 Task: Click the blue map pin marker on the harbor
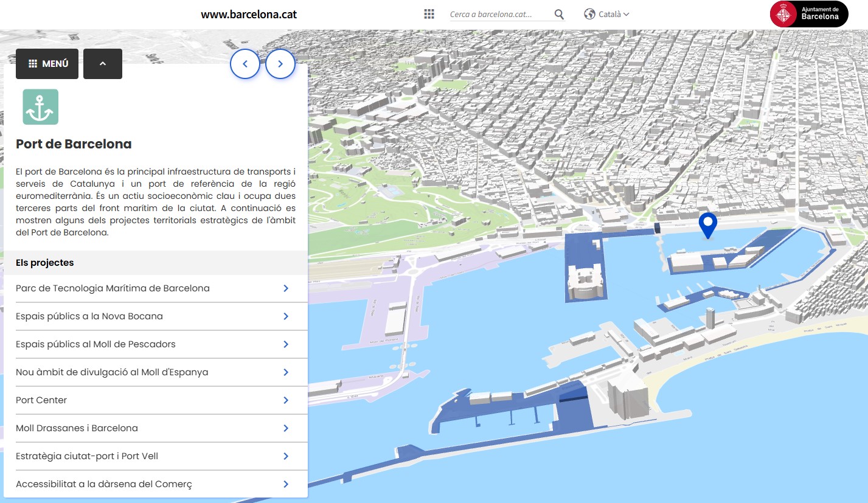pyautogui.click(x=707, y=226)
